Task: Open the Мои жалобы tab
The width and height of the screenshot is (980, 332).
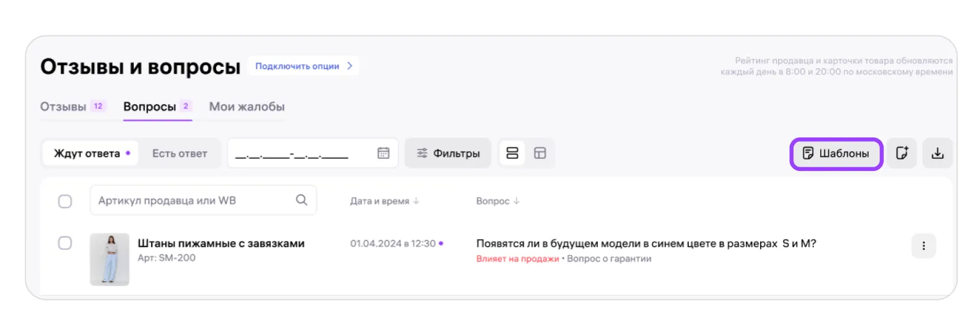Action: pos(247,107)
